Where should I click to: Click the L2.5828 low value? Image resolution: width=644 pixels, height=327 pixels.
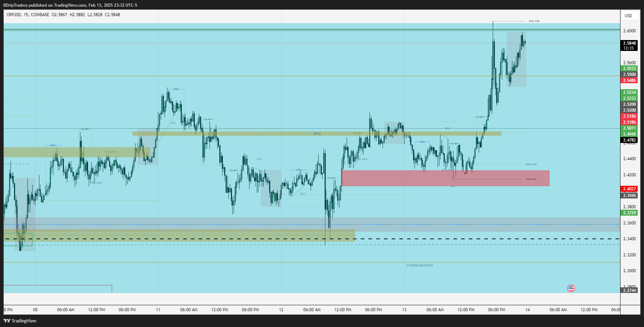coord(95,15)
